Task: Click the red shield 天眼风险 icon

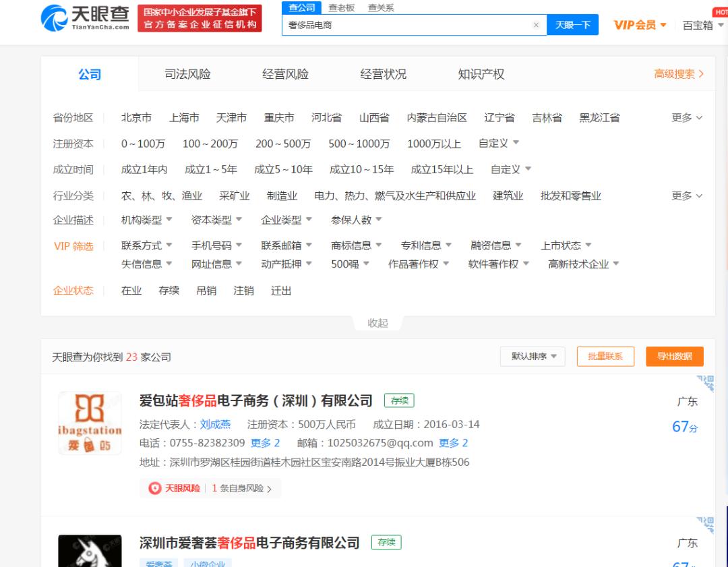Action: [x=155, y=488]
